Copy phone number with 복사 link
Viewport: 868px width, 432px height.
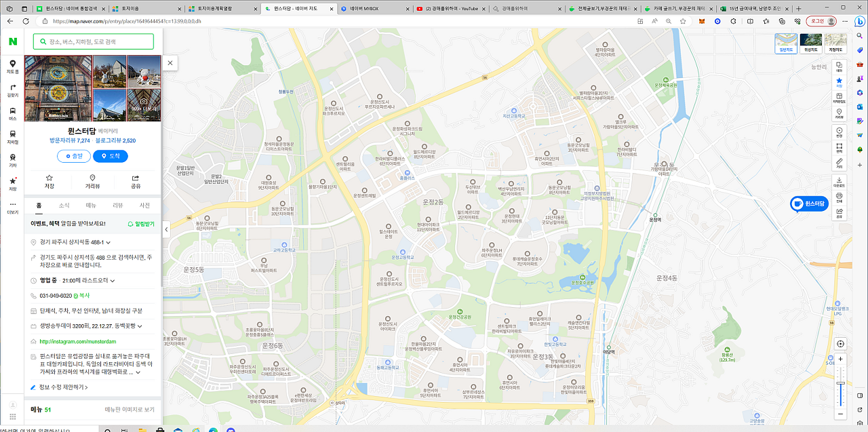pyautogui.click(x=82, y=296)
